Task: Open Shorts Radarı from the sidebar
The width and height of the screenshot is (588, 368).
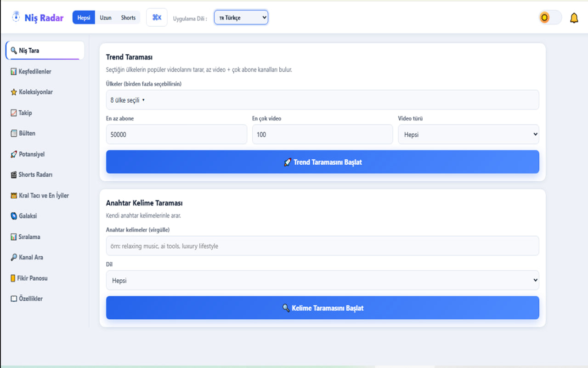Action: coord(45,175)
